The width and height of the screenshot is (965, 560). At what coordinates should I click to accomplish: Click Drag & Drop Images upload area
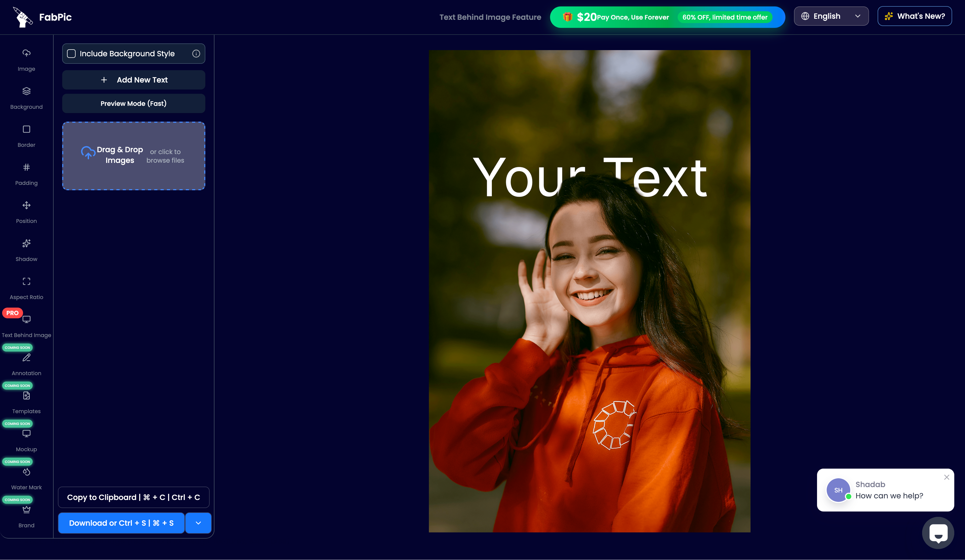(x=134, y=156)
